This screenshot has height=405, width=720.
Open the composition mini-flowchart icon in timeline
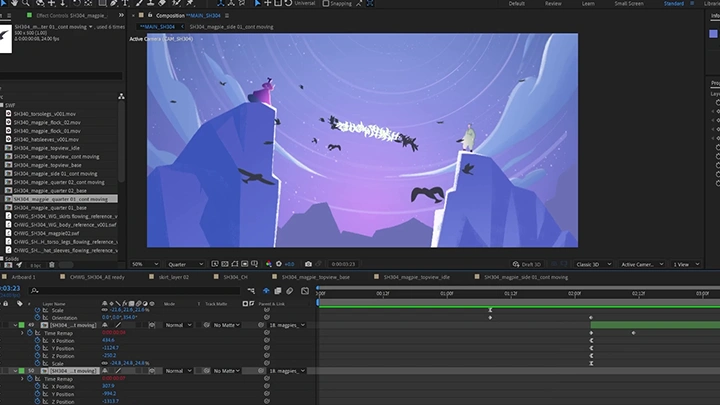[x=251, y=291]
